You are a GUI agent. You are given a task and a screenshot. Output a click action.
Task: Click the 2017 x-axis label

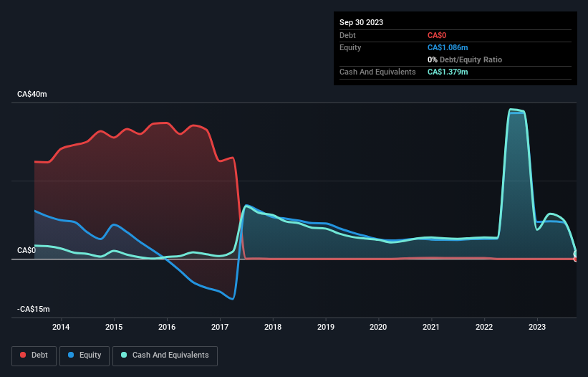(x=220, y=327)
